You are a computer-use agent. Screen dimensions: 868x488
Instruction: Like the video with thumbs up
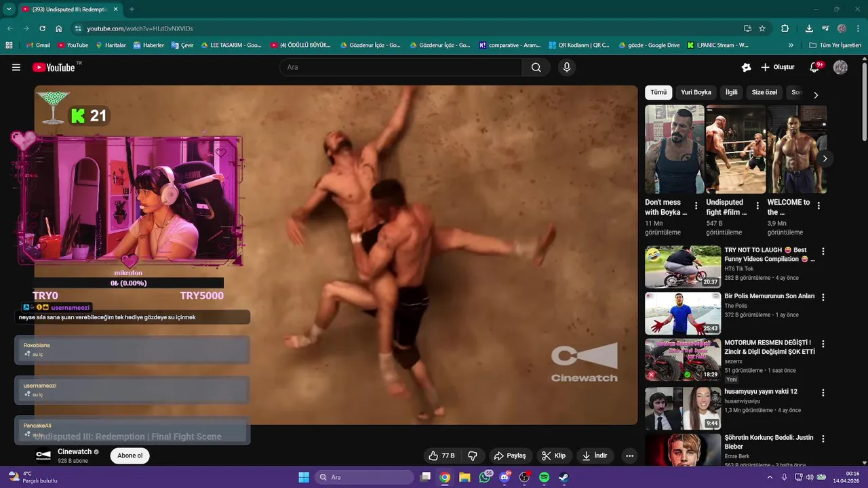coord(441,455)
